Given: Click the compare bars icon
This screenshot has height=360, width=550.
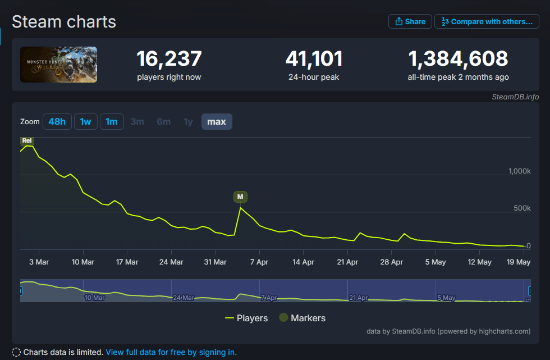Looking at the screenshot, I should click(x=445, y=21).
